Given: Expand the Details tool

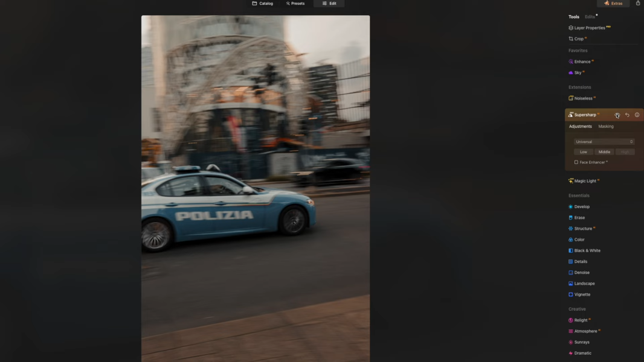Looking at the screenshot, I should coord(578,262).
